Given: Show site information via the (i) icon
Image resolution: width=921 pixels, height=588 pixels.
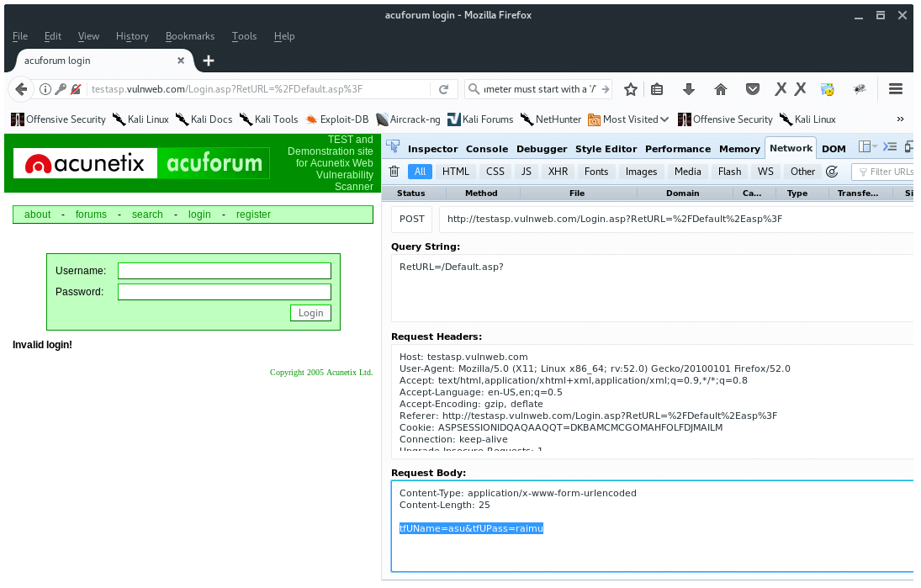Looking at the screenshot, I should click(45, 89).
